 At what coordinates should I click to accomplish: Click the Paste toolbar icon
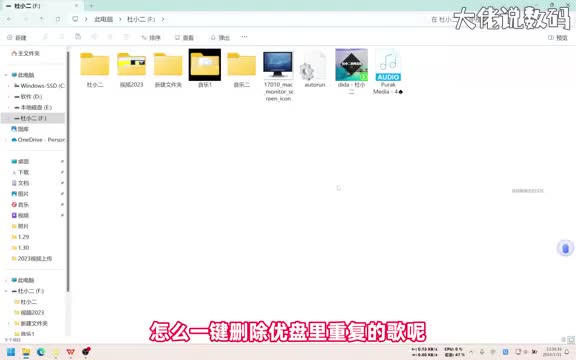point(78,37)
